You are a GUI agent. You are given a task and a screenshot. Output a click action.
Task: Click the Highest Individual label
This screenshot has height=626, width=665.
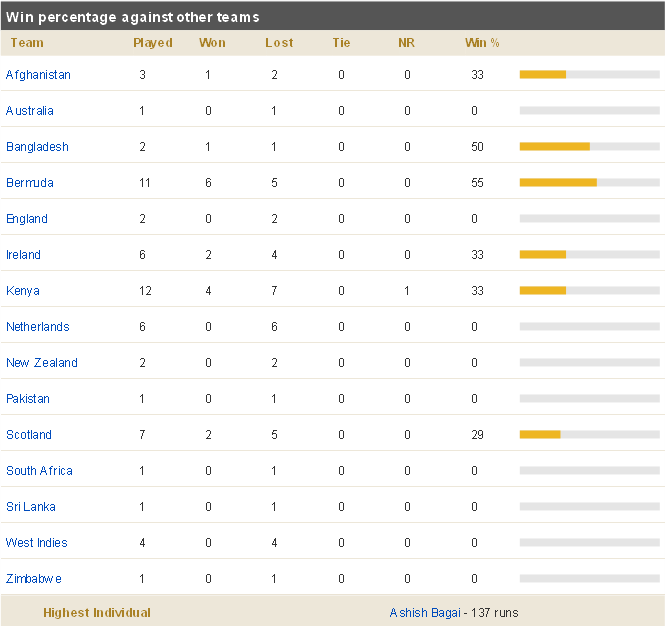97,613
